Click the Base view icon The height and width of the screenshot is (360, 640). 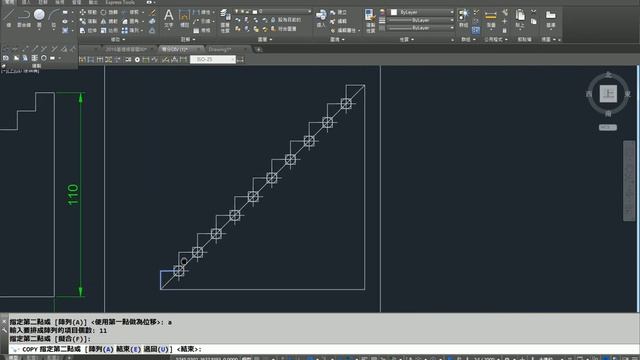click(x=551, y=16)
